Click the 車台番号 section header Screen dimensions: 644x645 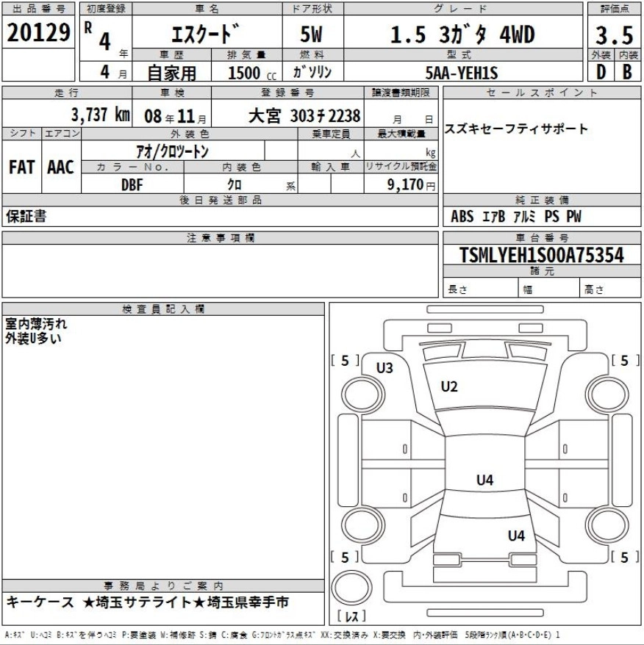(x=542, y=238)
